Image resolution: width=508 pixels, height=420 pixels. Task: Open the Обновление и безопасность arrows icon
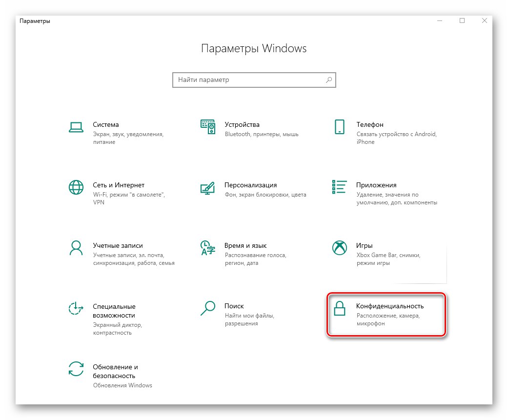click(x=76, y=369)
